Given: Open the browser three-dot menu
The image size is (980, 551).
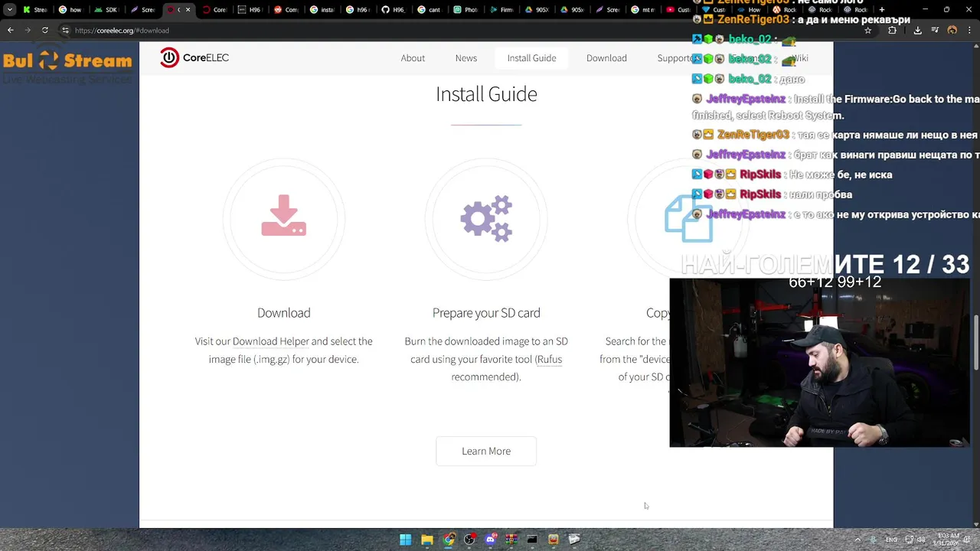Looking at the screenshot, I should (969, 31).
